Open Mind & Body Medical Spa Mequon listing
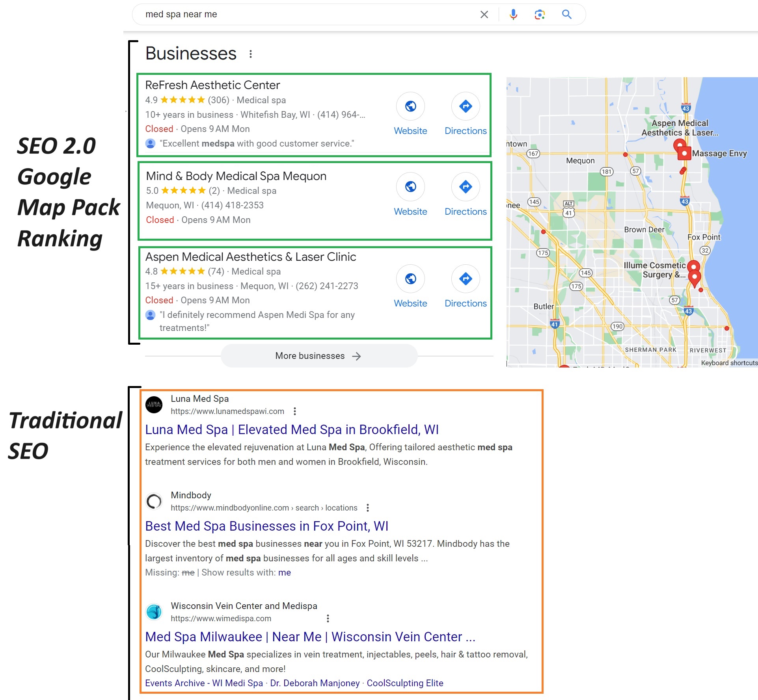The image size is (758, 700). [x=236, y=176]
